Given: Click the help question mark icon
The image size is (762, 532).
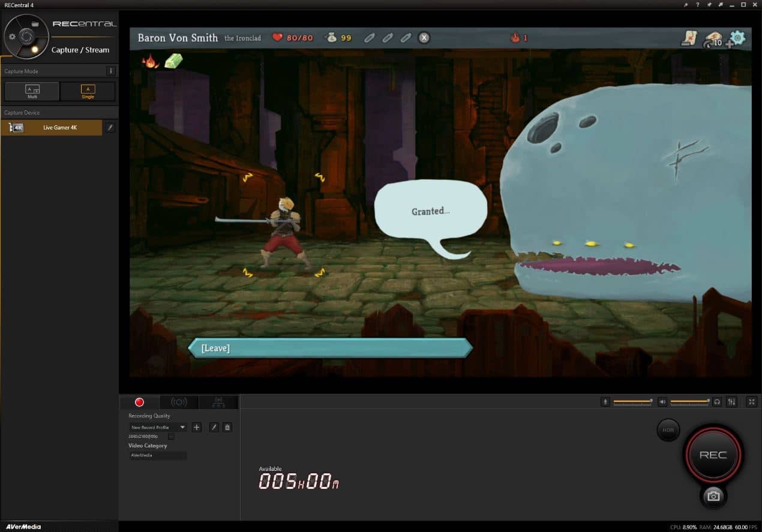Looking at the screenshot, I should 697,5.
